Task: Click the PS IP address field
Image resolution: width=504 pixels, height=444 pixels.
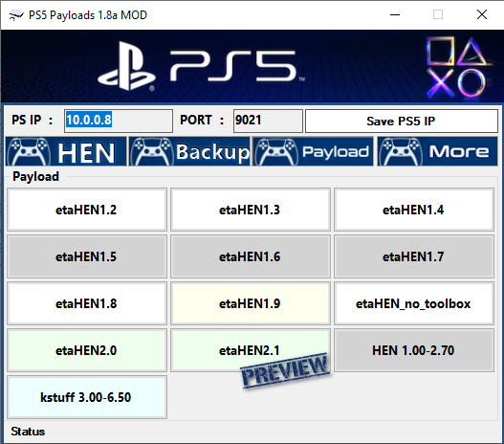Action: (119, 121)
